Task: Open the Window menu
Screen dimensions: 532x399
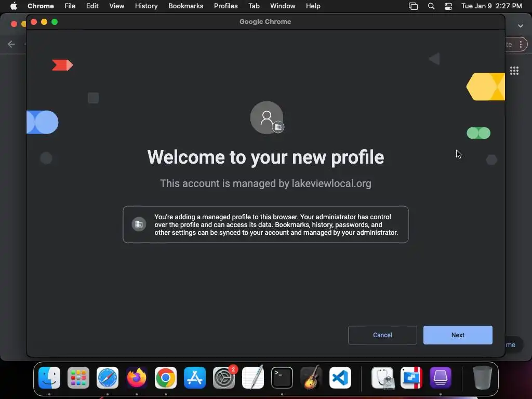Action: click(283, 6)
